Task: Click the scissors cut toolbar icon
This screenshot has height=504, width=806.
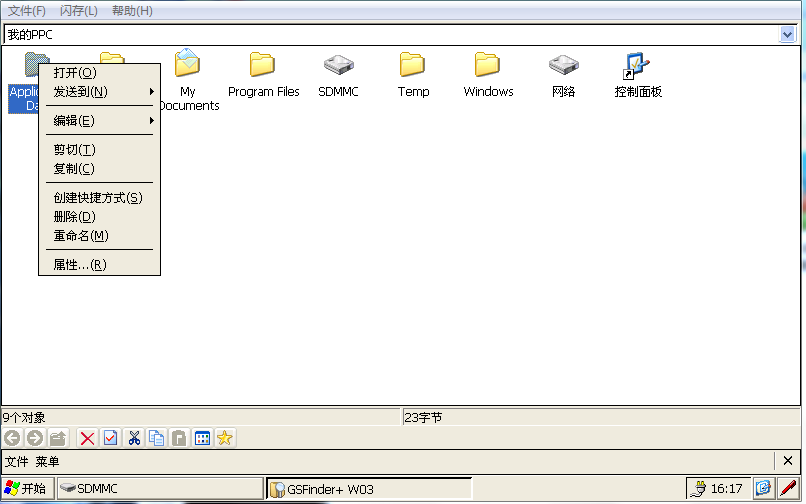Action: tap(133, 438)
